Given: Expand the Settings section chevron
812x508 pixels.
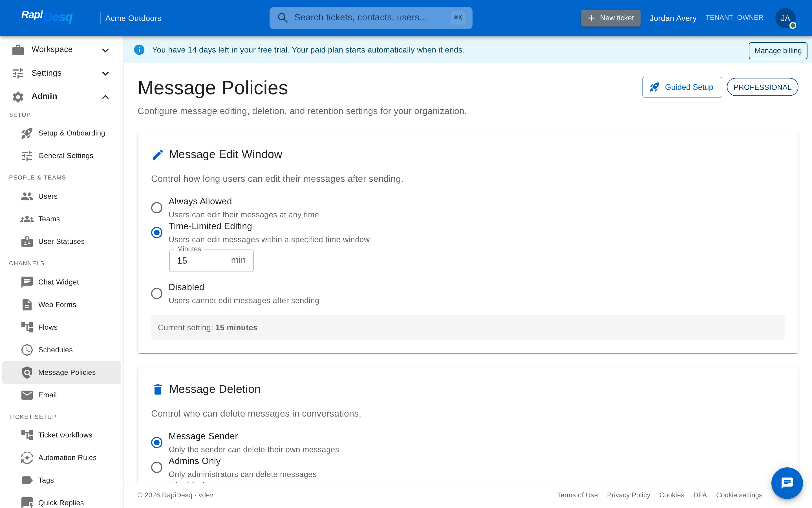Looking at the screenshot, I should tap(105, 74).
